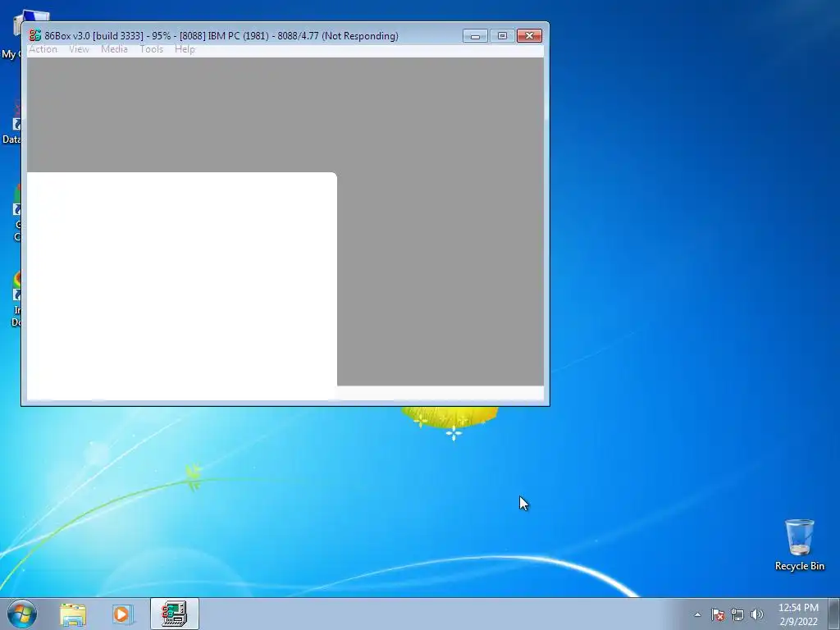This screenshot has width=840, height=630.
Task: Open the Help menu in 86Box
Action: click(x=185, y=49)
